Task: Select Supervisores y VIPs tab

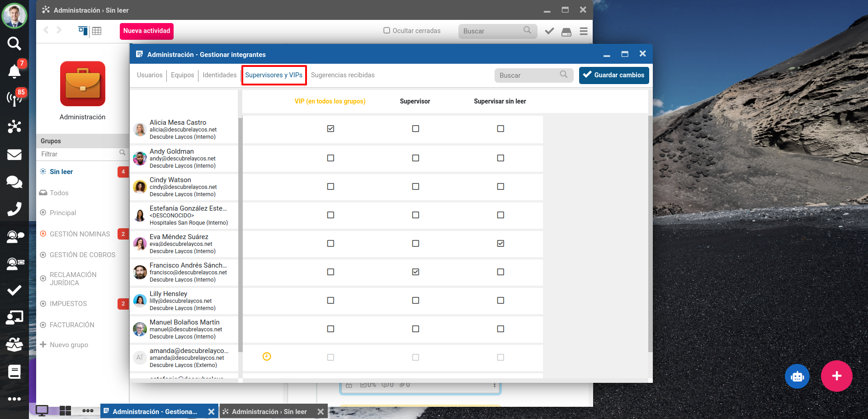Action: click(x=274, y=75)
